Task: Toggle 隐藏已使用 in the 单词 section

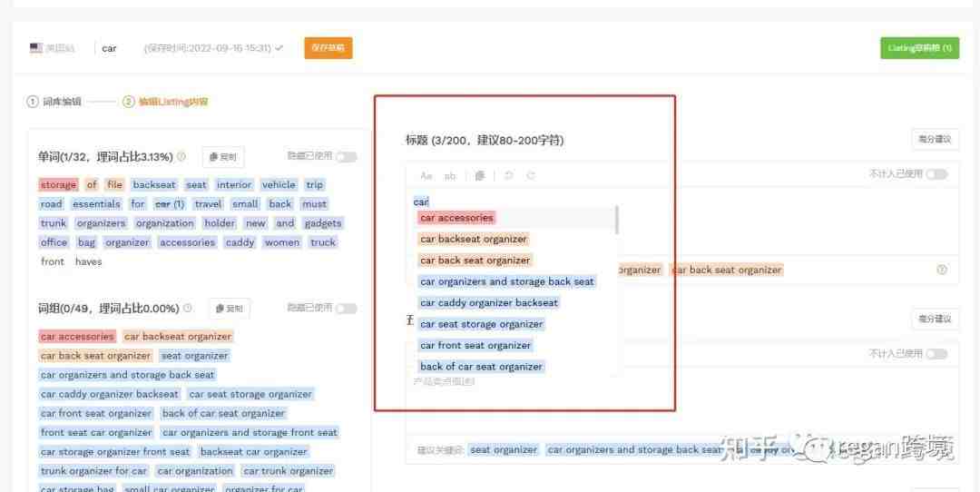Action: click(x=346, y=157)
